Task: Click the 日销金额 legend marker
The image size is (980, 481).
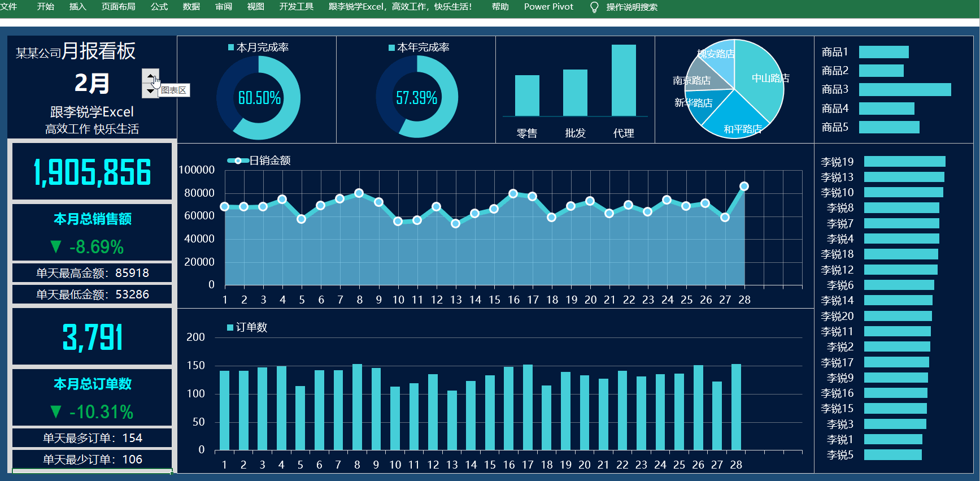Action: point(238,161)
